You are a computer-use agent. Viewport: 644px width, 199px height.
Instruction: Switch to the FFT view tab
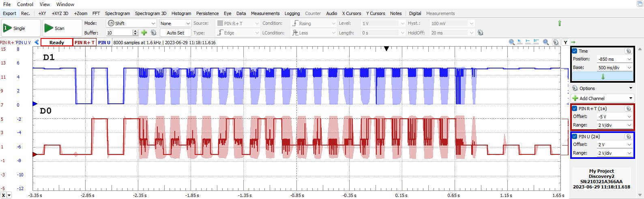[x=96, y=13]
